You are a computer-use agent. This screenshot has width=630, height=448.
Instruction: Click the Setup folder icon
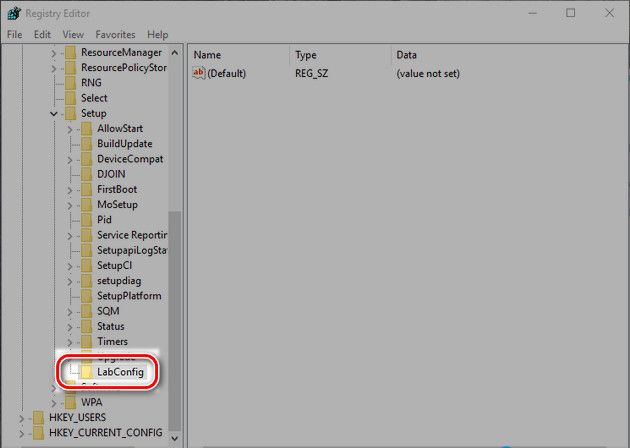[x=71, y=113]
